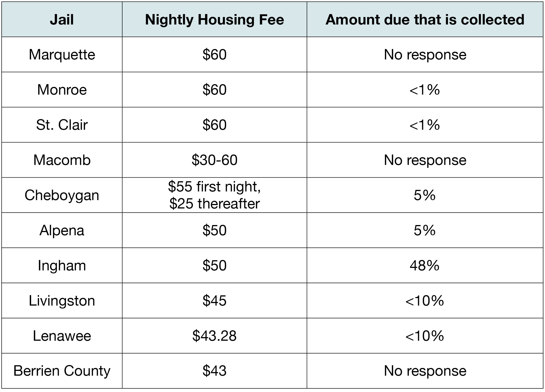Viewport: 545px width, 392px height.
Task: Click Lenawee's $43.28 fee cell
Action: 214,336
